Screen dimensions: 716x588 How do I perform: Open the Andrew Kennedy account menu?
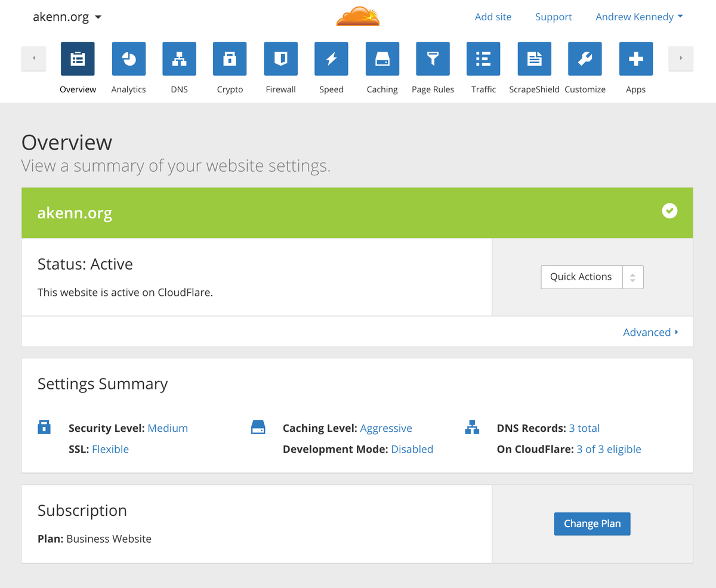coord(639,17)
